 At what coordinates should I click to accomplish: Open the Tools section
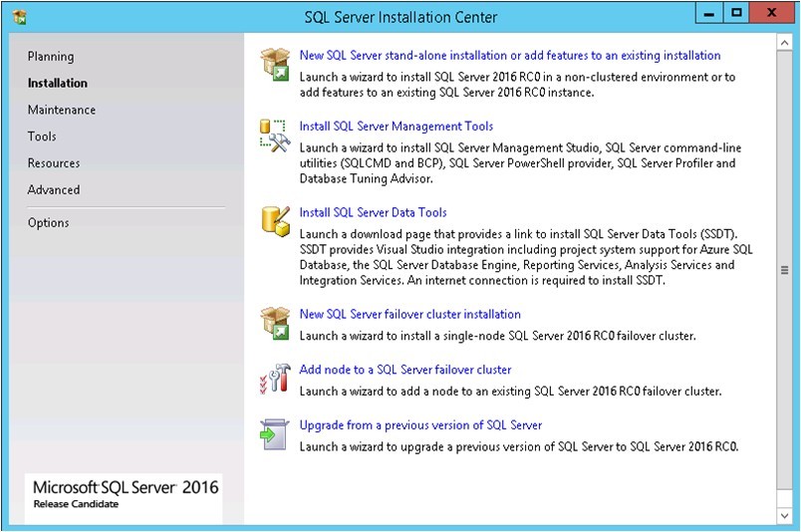(42, 135)
